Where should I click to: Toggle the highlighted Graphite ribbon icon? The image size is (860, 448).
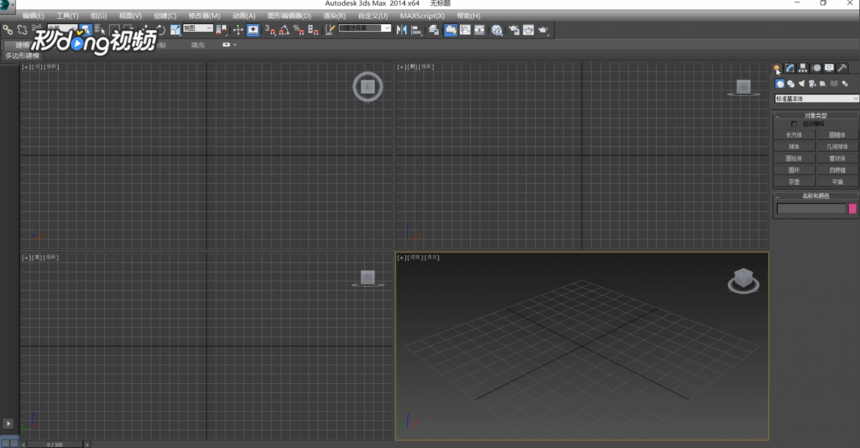click(450, 30)
